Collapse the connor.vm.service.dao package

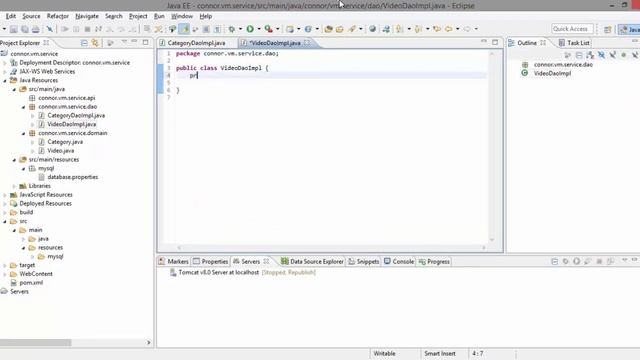pos(23,107)
